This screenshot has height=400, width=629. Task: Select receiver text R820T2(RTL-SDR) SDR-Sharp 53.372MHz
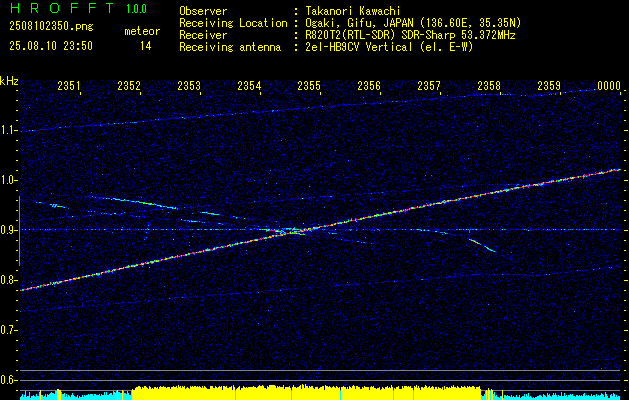(410, 35)
